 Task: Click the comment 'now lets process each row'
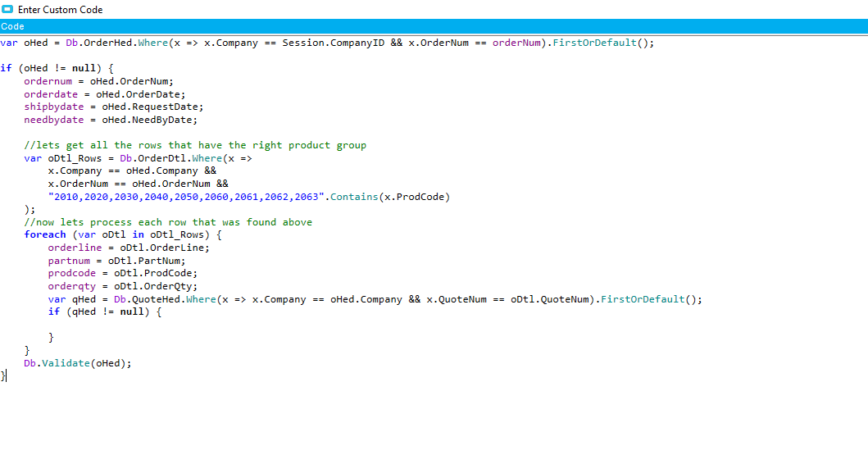[168, 223]
